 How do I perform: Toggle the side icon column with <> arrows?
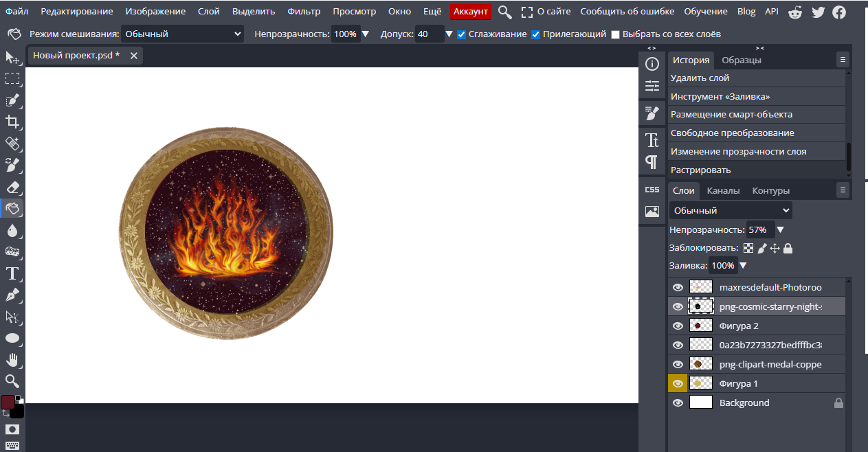pyautogui.click(x=652, y=48)
